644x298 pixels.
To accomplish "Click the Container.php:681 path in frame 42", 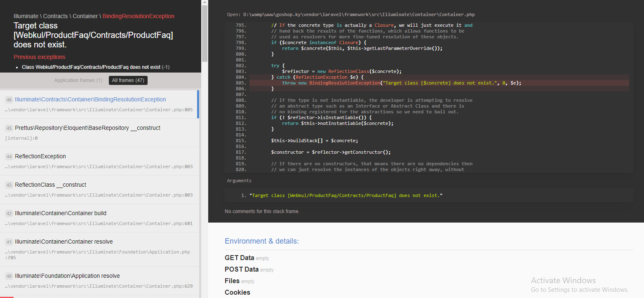I will (x=99, y=223).
